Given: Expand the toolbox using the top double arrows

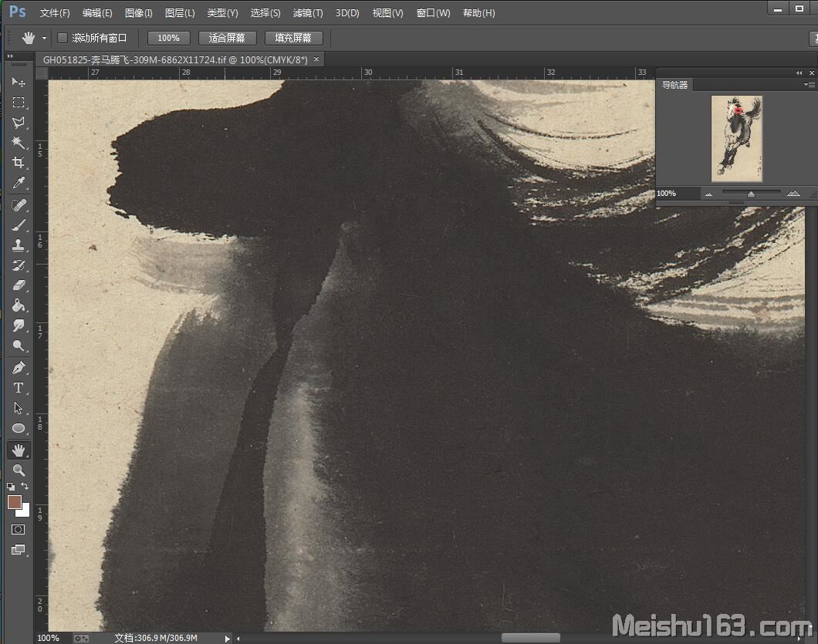Looking at the screenshot, I should point(10,56).
